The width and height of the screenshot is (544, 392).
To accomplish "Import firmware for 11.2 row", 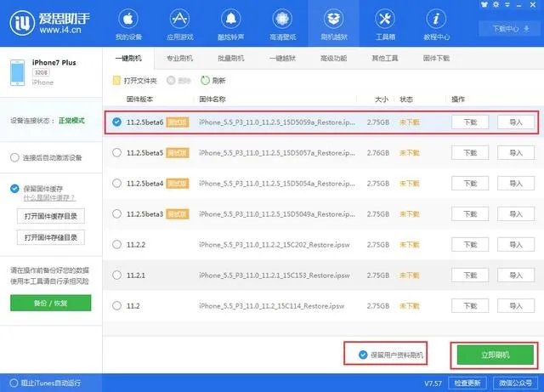I will 516,306.
